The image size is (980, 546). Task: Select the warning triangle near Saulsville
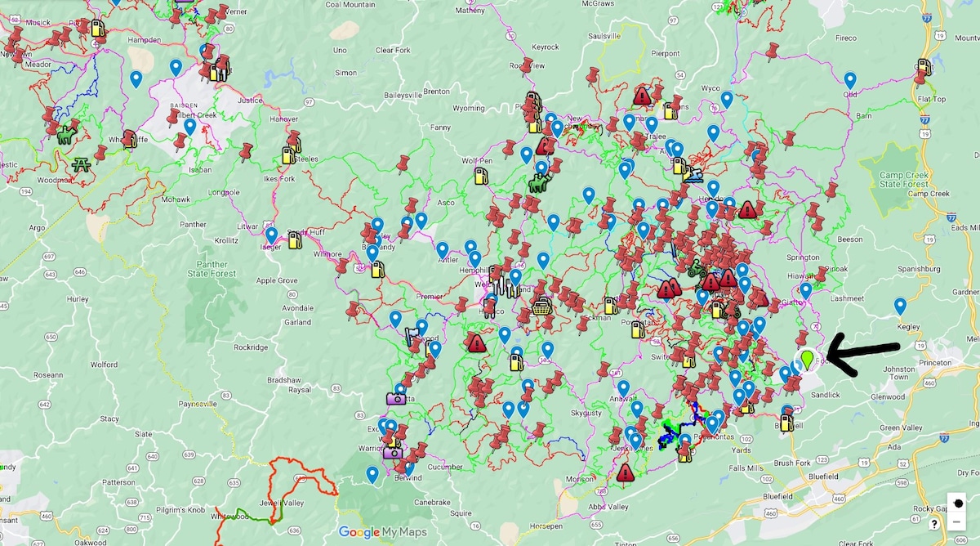[x=642, y=96]
